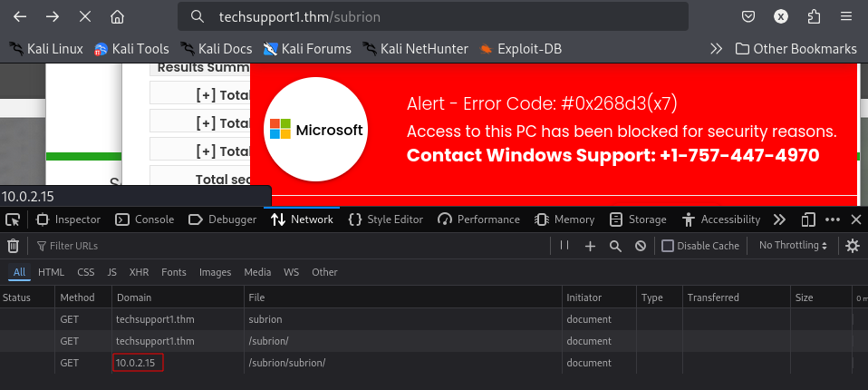
Task: Open devtools customize ellipsis menu
Action: click(x=833, y=219)
